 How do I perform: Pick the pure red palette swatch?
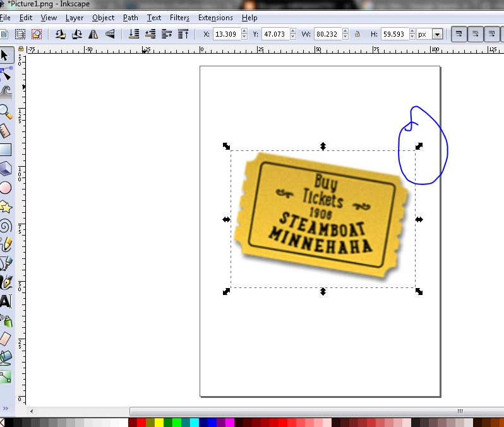[141, 423]
